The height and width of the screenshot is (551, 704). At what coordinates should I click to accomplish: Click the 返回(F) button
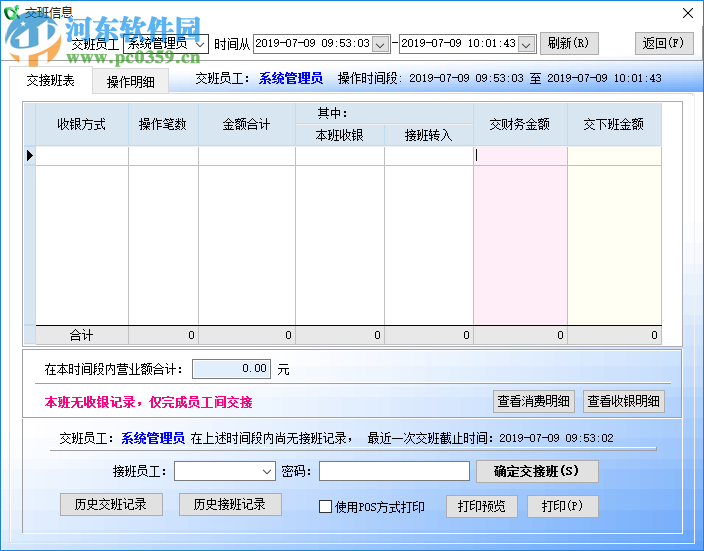coord(664,43)
